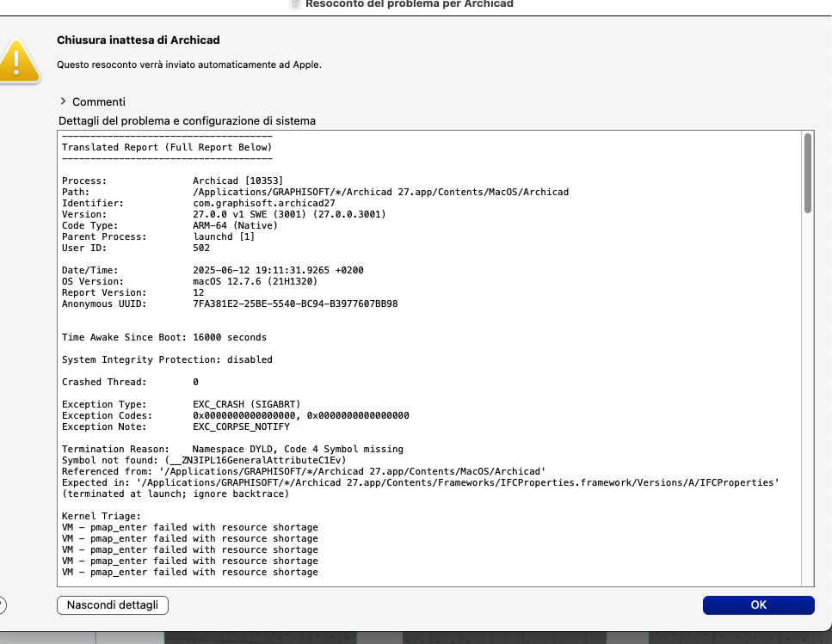Viewport: 832px width, 644px height.
Task: Select the exception note "EXC_CORPSE_NOTIFY"
Action: [x=241, y=426]
